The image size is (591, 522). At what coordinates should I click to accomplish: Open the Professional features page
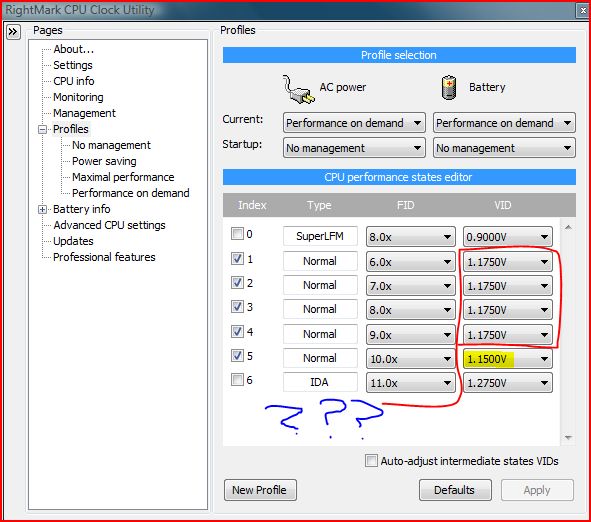coord(104,257)
